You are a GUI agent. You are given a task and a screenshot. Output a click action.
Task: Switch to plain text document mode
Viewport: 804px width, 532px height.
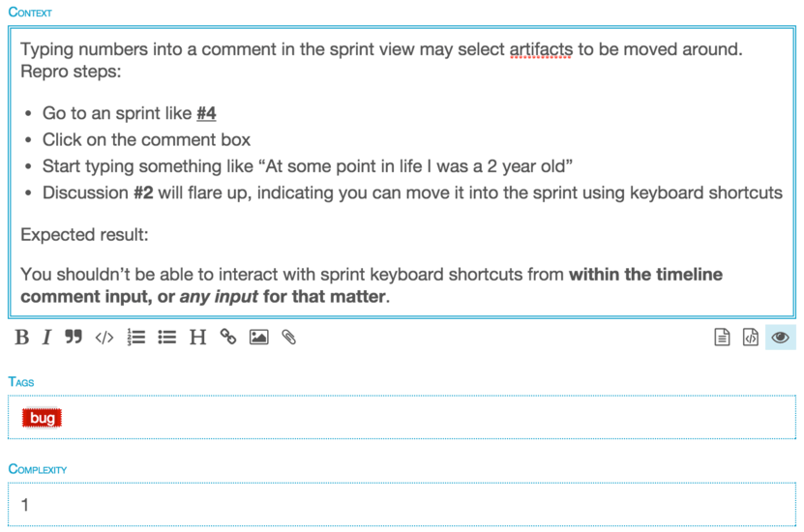point(722,337)
